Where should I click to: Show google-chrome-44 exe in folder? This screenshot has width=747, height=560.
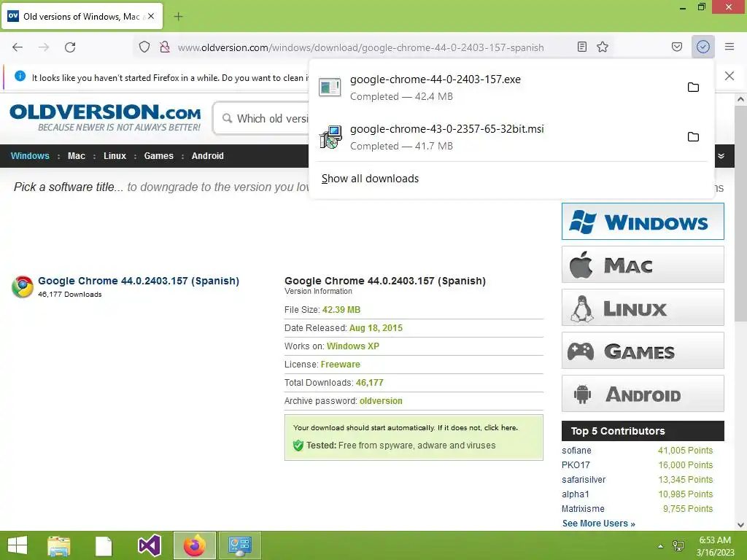point(693,87)
